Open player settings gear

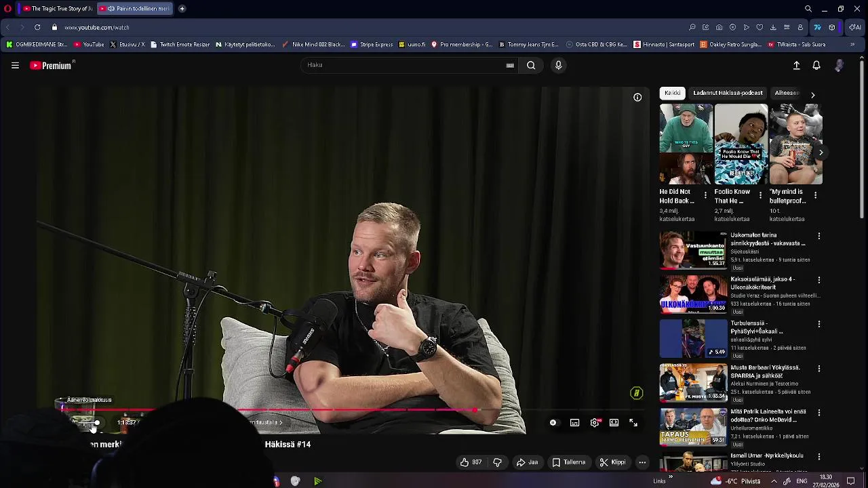point(595,422)
